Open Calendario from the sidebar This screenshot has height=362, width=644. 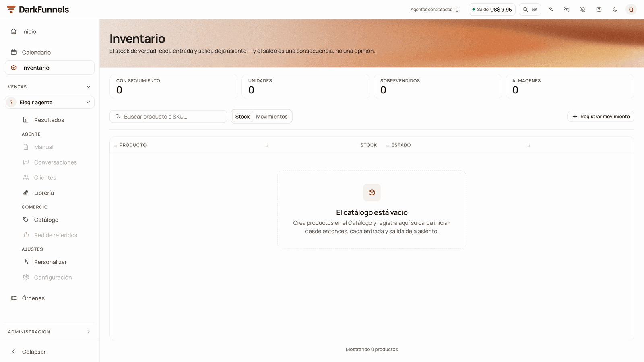pyautogui.click(x=50, y=52)
